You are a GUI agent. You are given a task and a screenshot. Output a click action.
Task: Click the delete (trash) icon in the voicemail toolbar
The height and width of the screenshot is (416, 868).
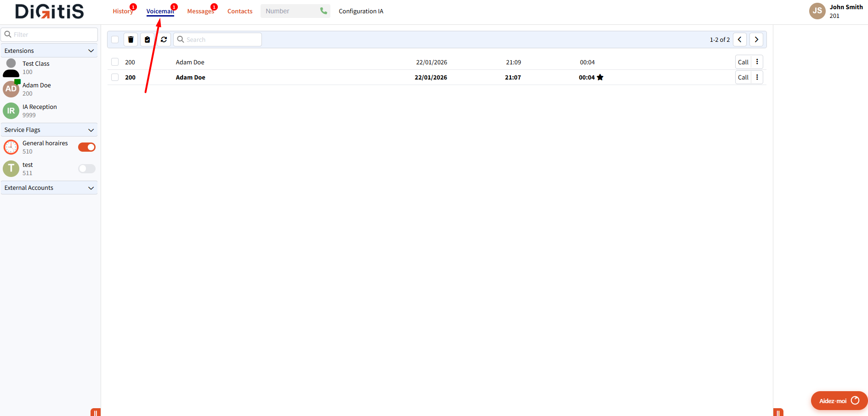pyautogui.click(x=130, y=39)
